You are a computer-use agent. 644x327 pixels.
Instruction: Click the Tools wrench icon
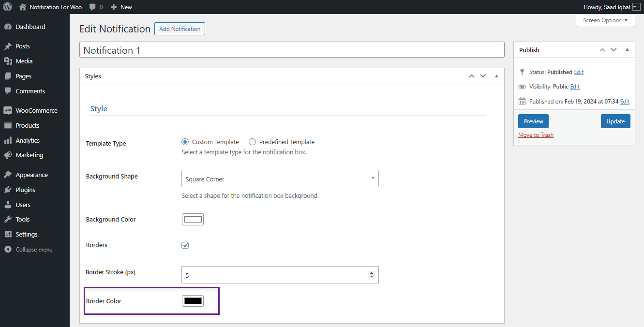tap(8, 219)
